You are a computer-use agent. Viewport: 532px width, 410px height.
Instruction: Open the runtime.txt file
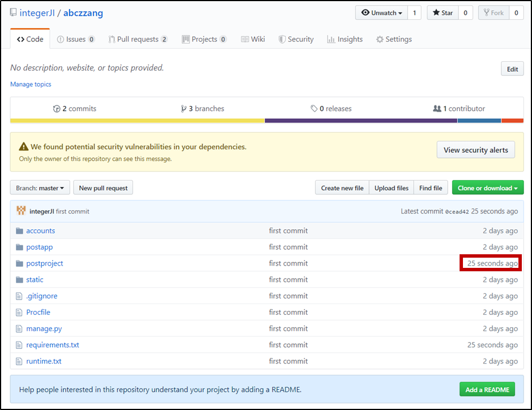click(x=44, y=361)
